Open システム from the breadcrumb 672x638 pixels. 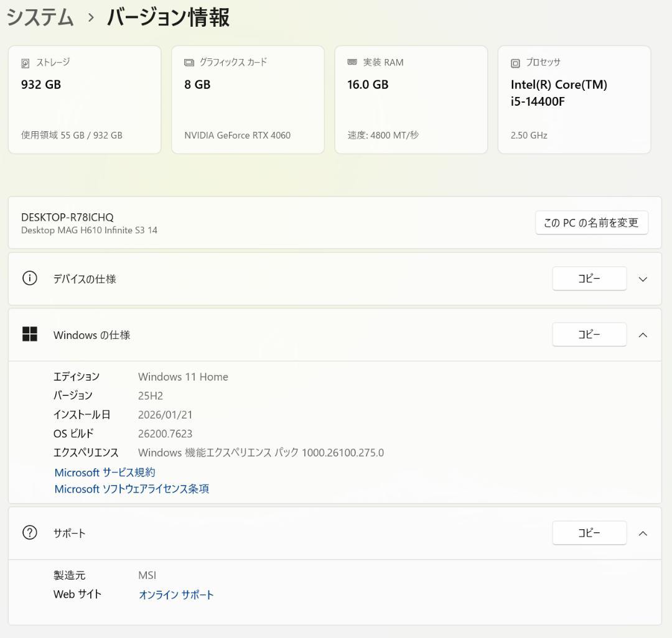(x=39, y=18)
